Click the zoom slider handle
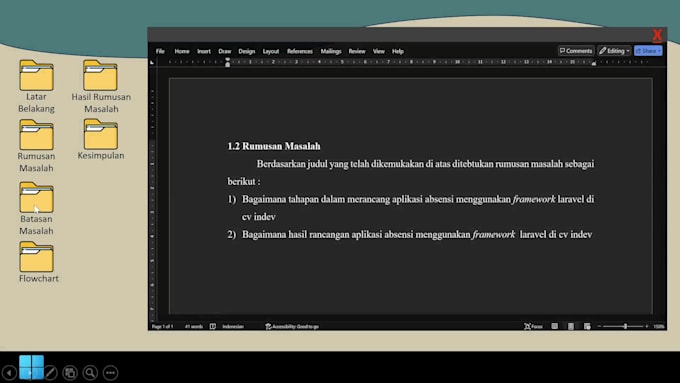680x383 pixels. pos(625,326)
